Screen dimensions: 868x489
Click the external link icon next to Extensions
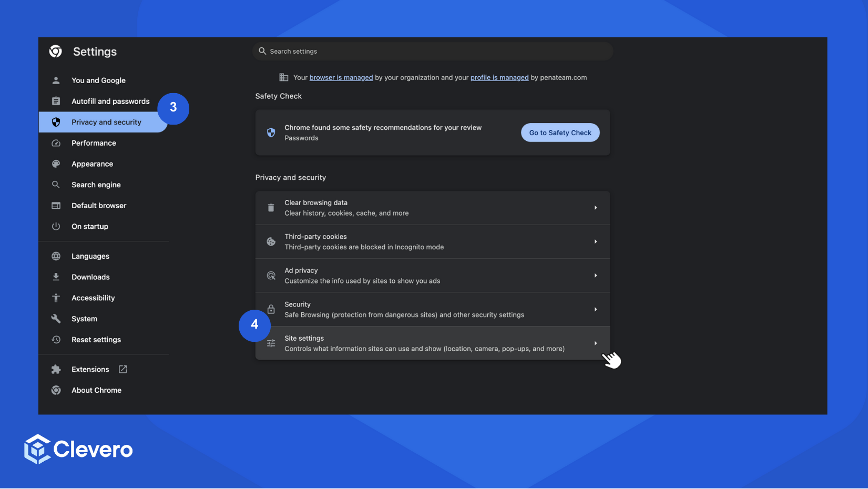[x=123, y=369]
